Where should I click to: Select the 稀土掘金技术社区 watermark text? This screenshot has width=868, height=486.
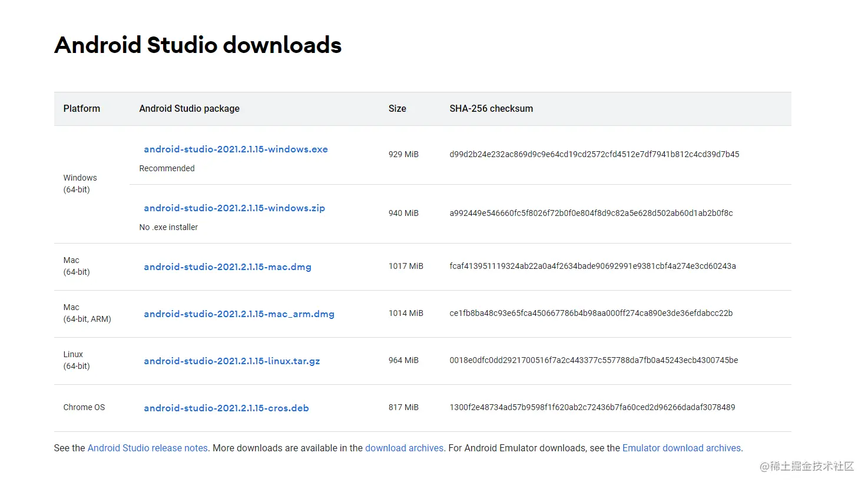point(807,467)
